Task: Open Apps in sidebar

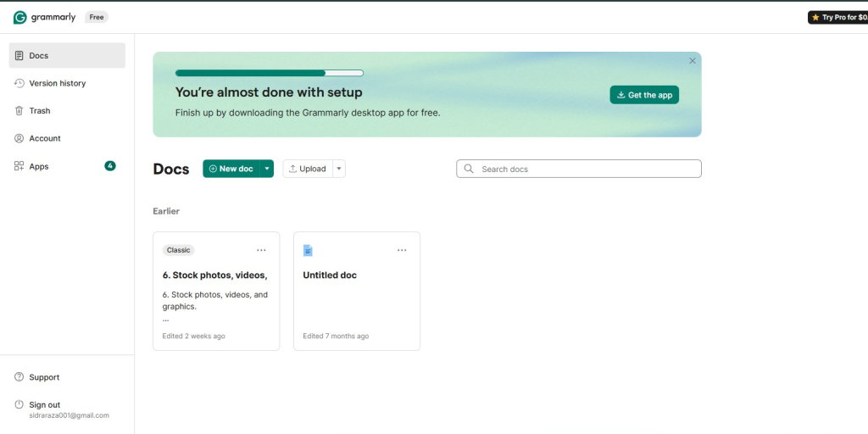Action: pyautogui.click(x=67, y=166)
